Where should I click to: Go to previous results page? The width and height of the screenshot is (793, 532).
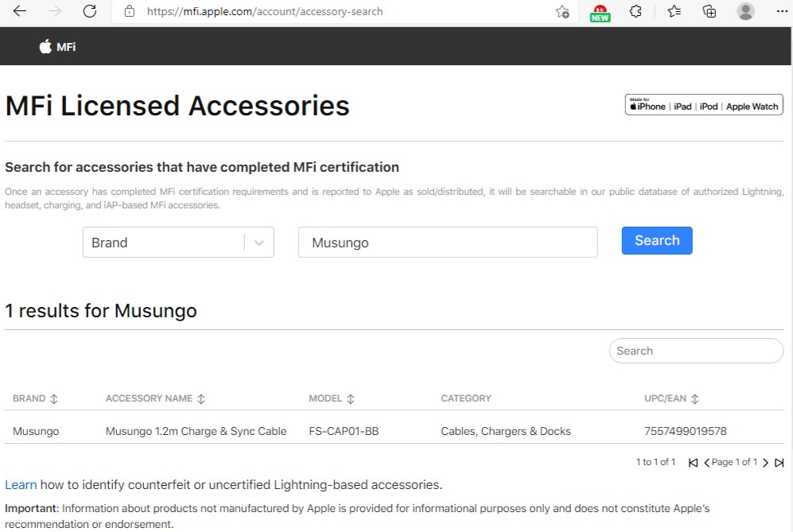(x=706, y=462)
